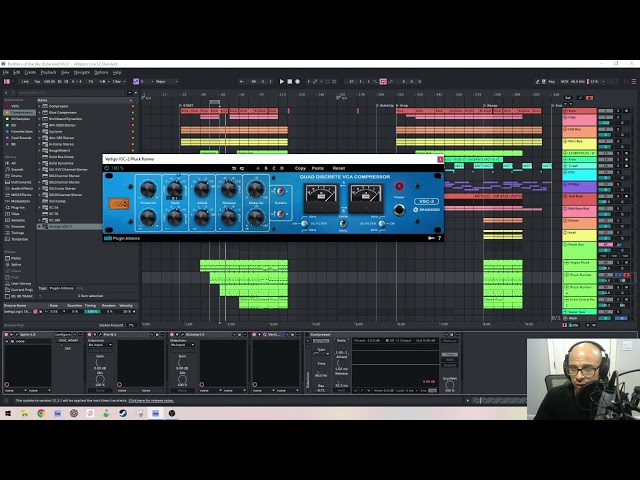Stop playback with the transport Stop button
Screen dimensions: 640x480
pos(290,82)
